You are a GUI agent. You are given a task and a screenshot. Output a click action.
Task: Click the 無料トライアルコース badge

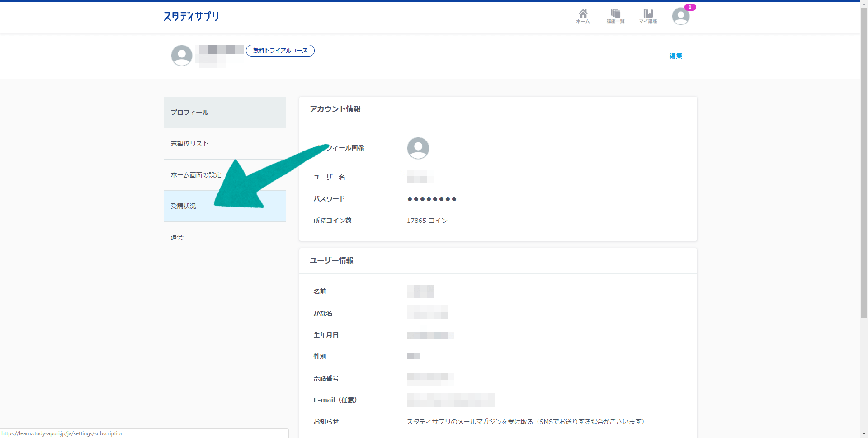pyautogui.click(x=280, y=51)
